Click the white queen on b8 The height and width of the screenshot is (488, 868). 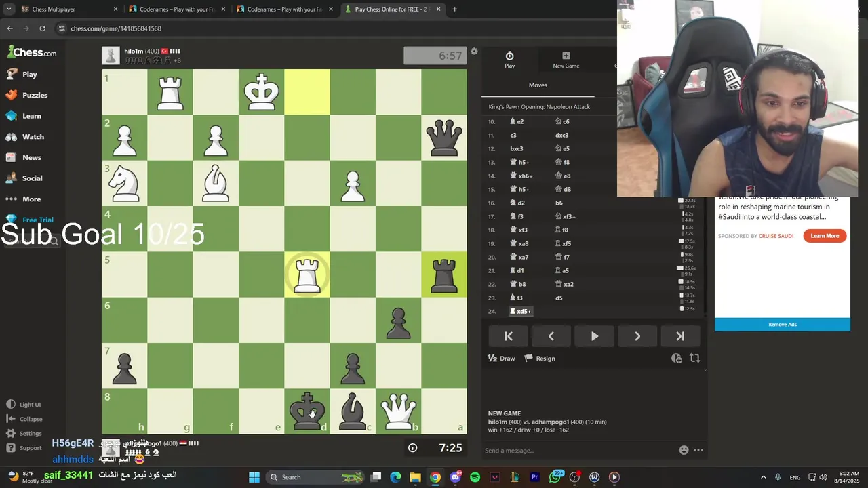398,411
